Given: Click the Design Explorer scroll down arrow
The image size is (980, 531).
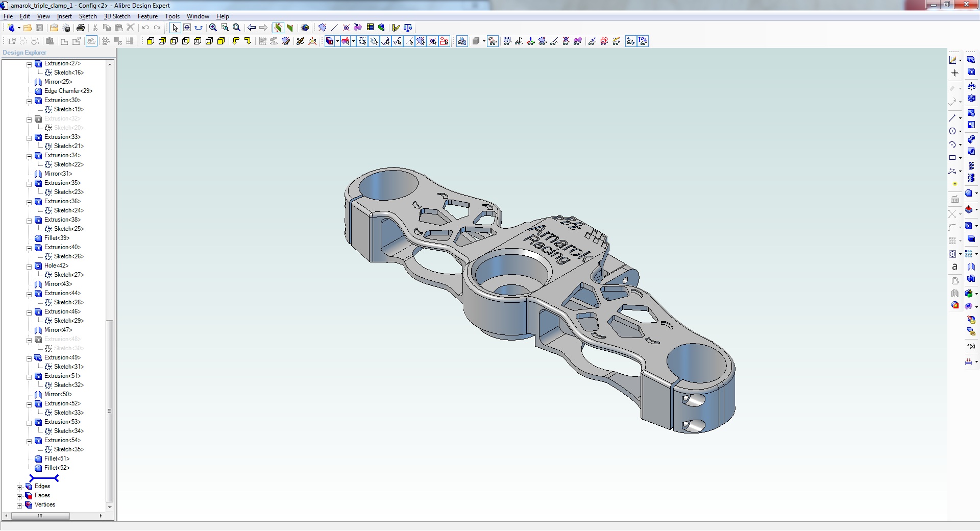Looking at the screenshot, I should [109, 507].
